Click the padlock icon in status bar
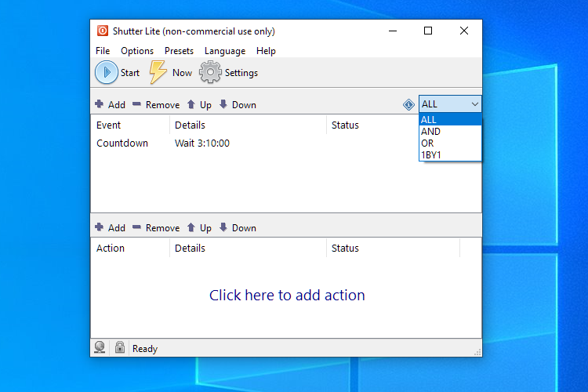Image resolution: width=588 pixels, height=392 pixels. [x=120, y=347]
